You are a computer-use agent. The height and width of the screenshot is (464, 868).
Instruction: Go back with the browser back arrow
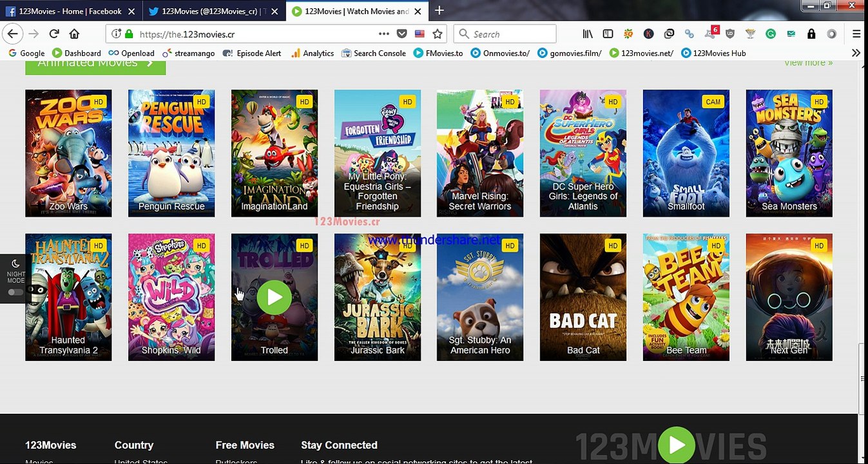(x=13, y=34)
